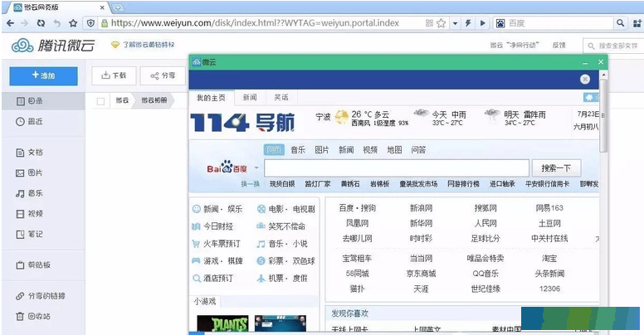Image resolution: width=644 pixels, height=335 pixels.
Task: Click the undo closed-tab arrow icon
Action: click(x=56, y=23)
